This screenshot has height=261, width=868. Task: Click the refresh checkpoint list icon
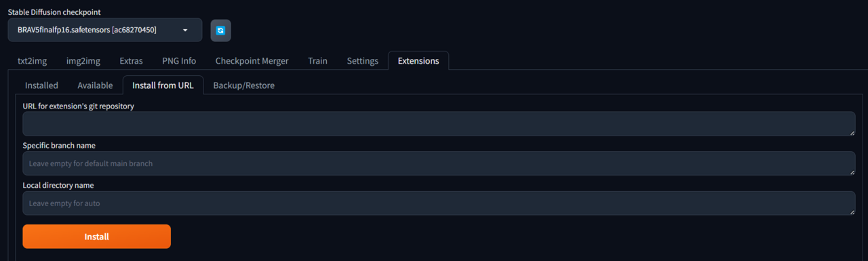[220, 31]
